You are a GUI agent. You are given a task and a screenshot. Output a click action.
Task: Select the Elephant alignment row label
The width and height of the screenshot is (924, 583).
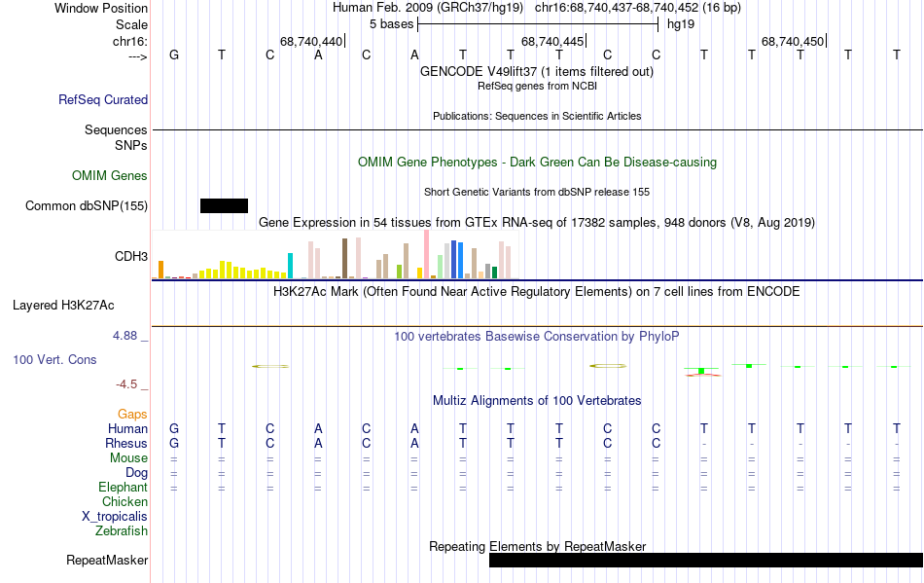coord(124,488)
